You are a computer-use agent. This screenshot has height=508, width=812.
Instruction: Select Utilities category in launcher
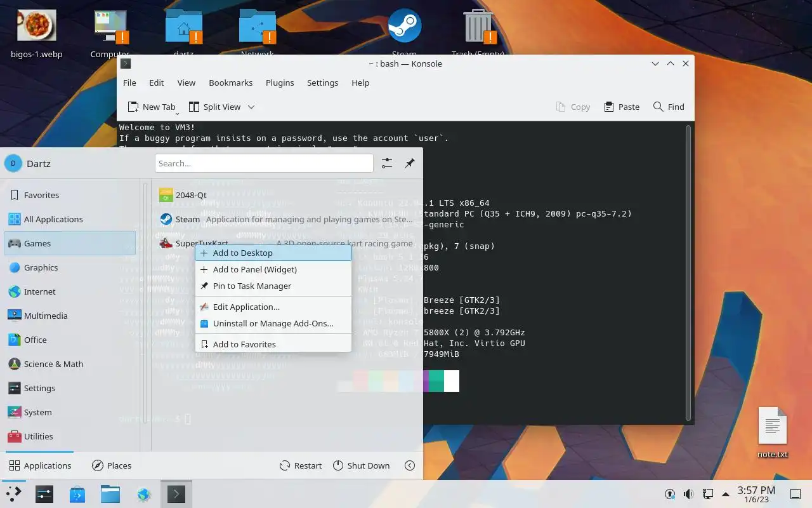pyautogui.click(x=70, y=436)
